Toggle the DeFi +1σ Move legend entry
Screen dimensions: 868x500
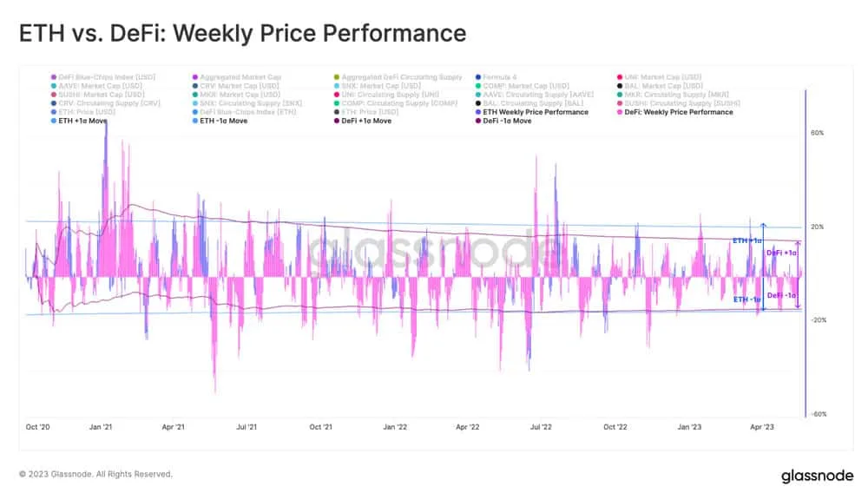click(x=363, y=121)
